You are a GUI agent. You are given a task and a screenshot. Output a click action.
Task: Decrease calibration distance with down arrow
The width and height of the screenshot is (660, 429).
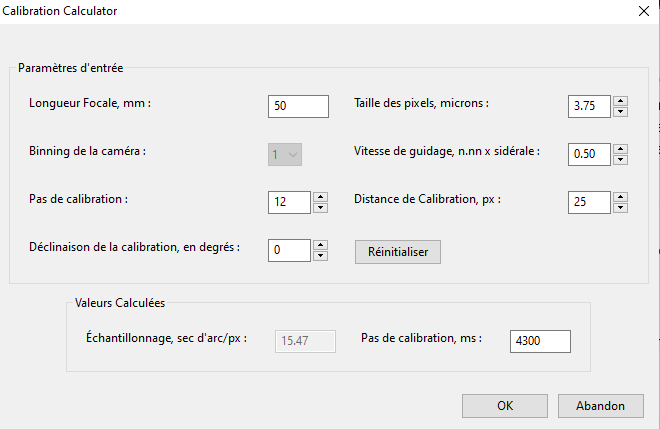point(620,207)
